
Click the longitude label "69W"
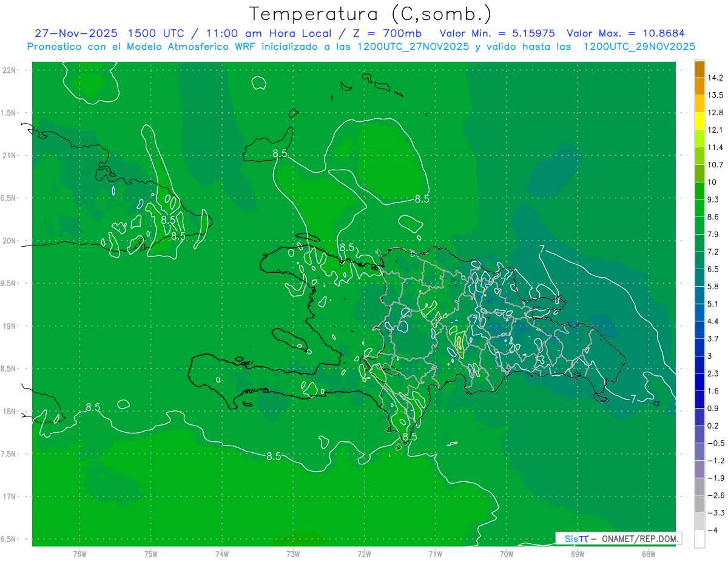[578, 554]
